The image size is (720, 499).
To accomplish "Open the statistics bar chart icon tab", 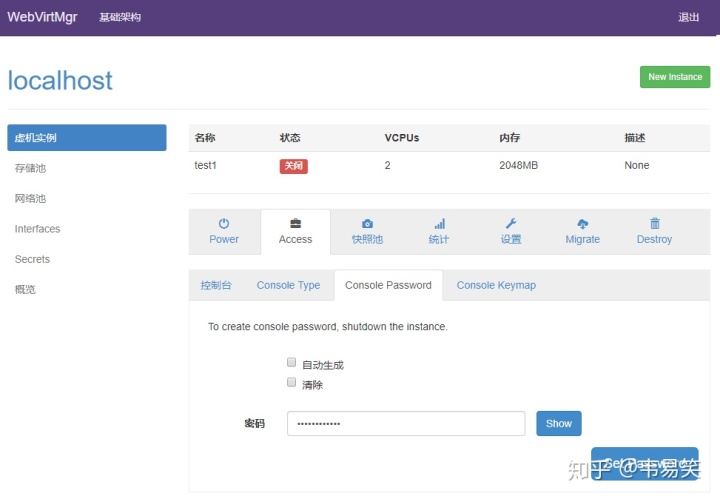I will coord(439,224).
